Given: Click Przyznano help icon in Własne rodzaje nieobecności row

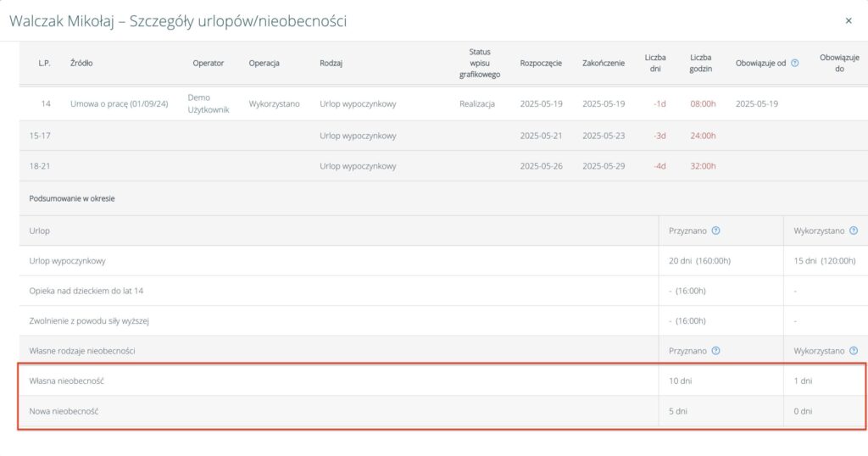Looking at the screenshot, I should (716, 350).
